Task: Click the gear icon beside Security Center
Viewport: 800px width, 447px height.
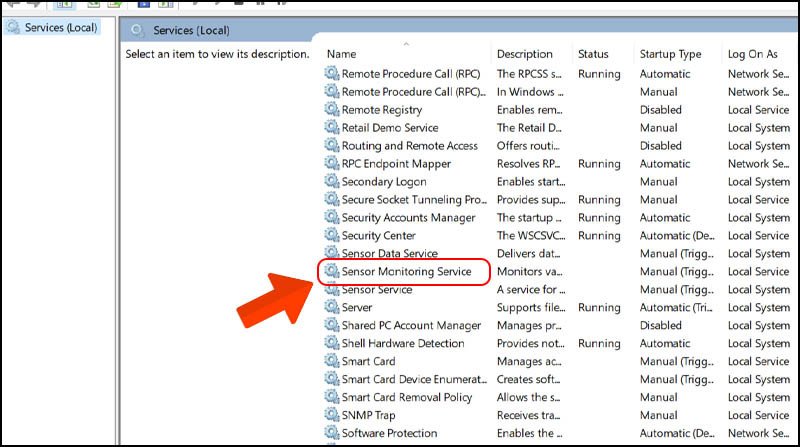Action: [332, 235]
